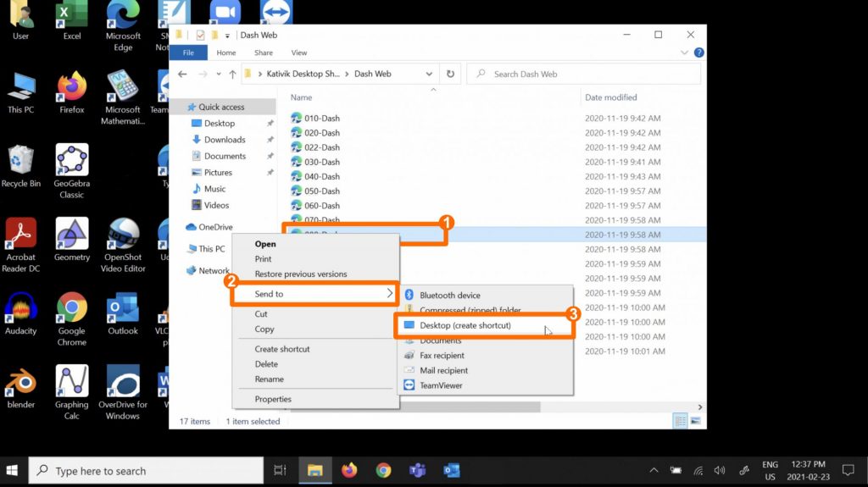Select Properties in the context menu
The height and width of the screenshot is (487, 868).
coord(273,399)
